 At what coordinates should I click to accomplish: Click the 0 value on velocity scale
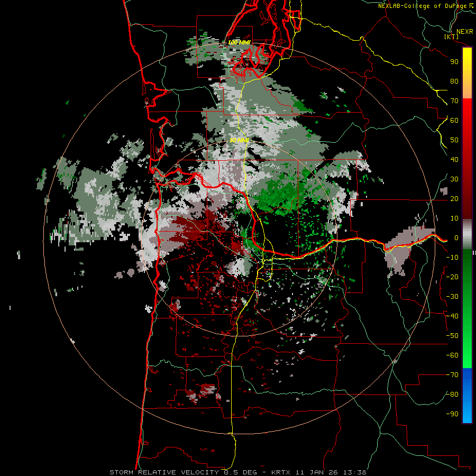tap(456, 238)
